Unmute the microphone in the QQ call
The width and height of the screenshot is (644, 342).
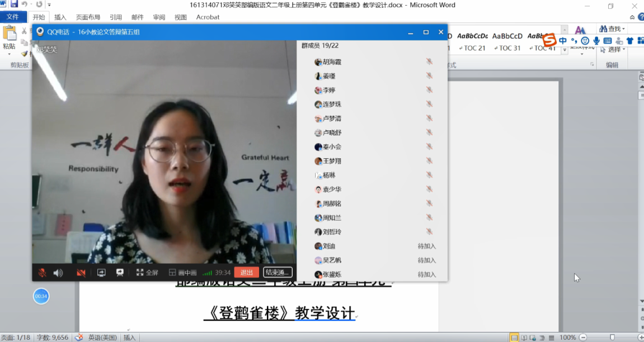click(x=42, y=273)
